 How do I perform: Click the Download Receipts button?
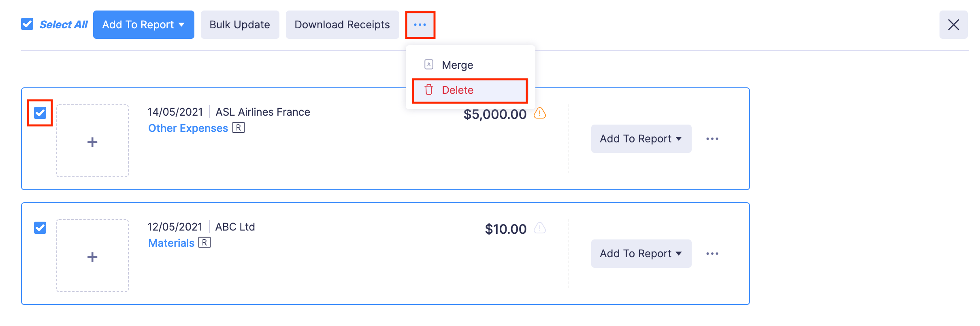(x=342, y=25)
